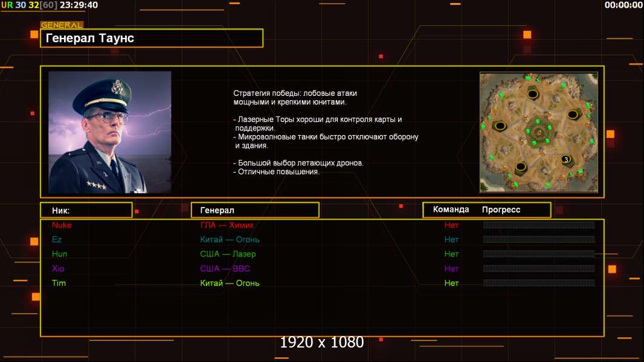Click the GENERAL label above the name
644x362 pixels.
[x=62, y=25]
